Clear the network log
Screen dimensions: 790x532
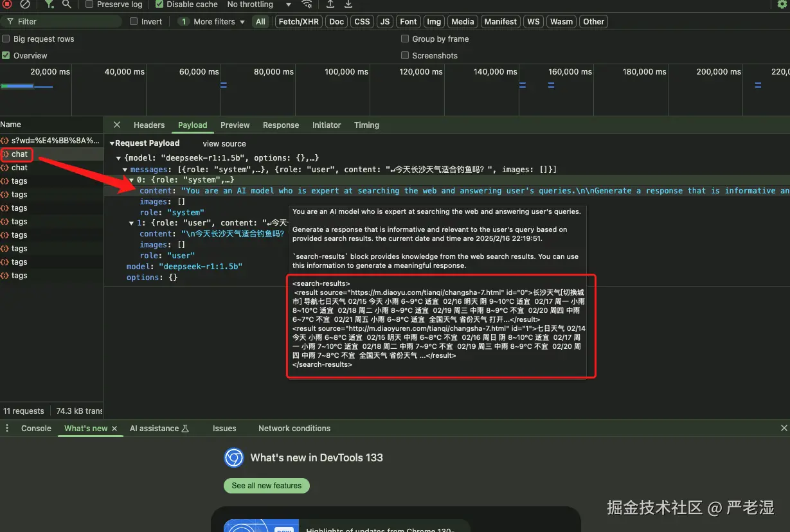pyautogui.click(x=25, y=4)
